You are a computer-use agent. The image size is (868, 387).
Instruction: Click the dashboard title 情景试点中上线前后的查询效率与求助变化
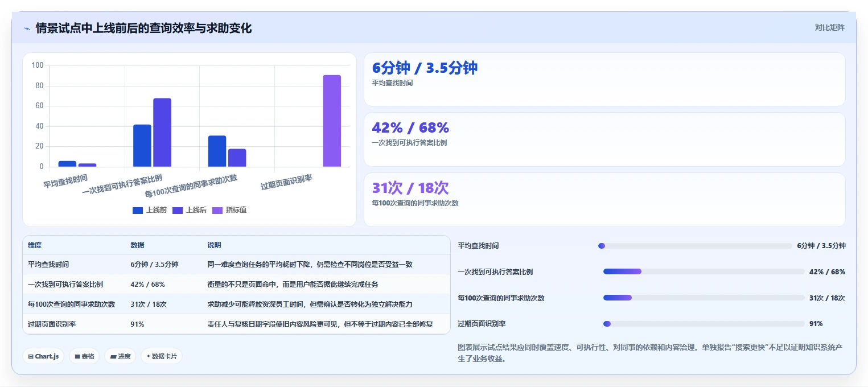[143, 28]
